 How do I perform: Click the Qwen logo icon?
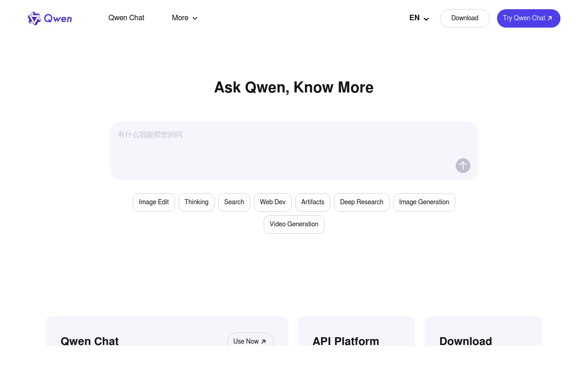tap(34, 18)
